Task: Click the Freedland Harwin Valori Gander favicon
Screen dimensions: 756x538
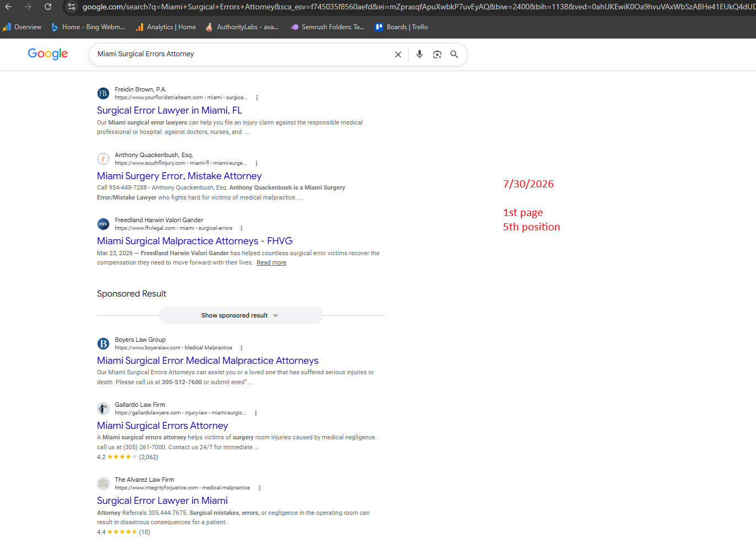Action: click(103, 224)
